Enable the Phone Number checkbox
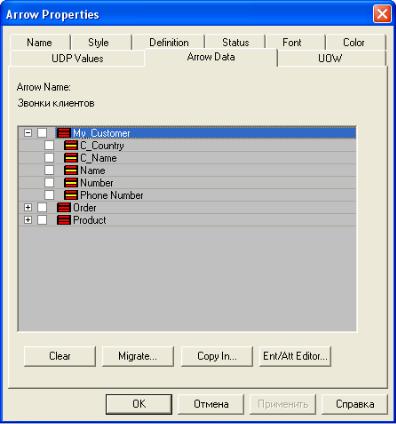396x424 pixels. (x=49, y=195)
